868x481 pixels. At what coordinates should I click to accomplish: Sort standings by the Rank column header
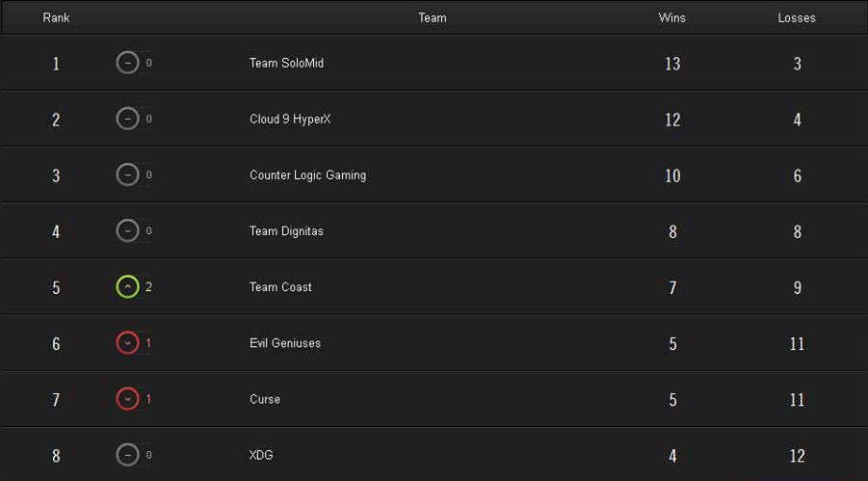coord(56,17)
